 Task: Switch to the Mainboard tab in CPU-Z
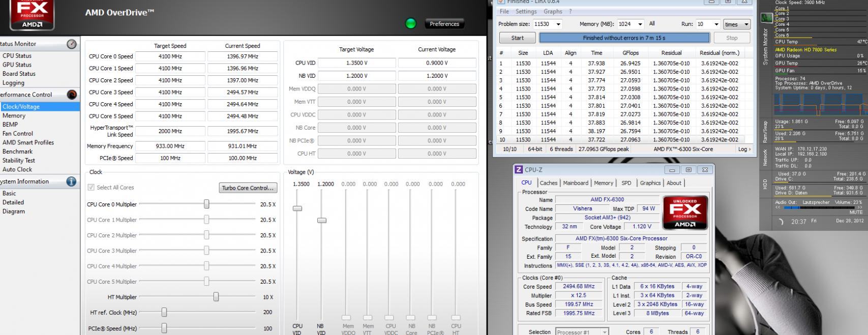point(576,183)
